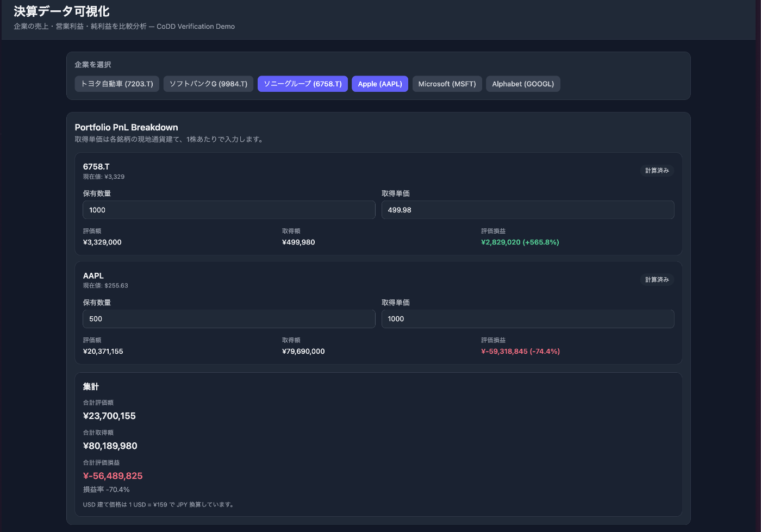
Task: Click 損益率 -70.4% text
Action: (106, 490)
